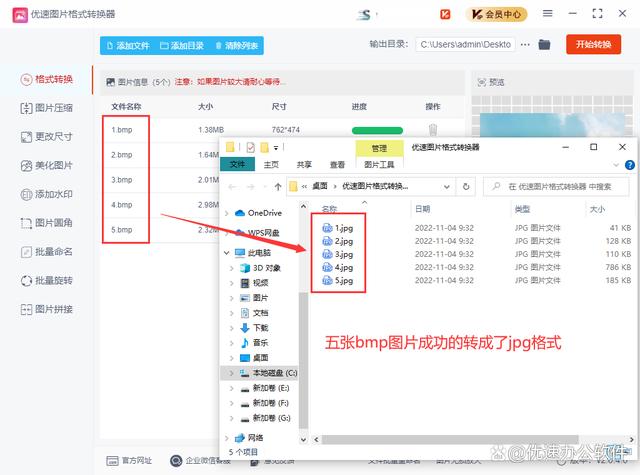Click the 开始转换 button
Viewport: 640px width, 475px height.
pyautogui.click(x=593, y=44)
